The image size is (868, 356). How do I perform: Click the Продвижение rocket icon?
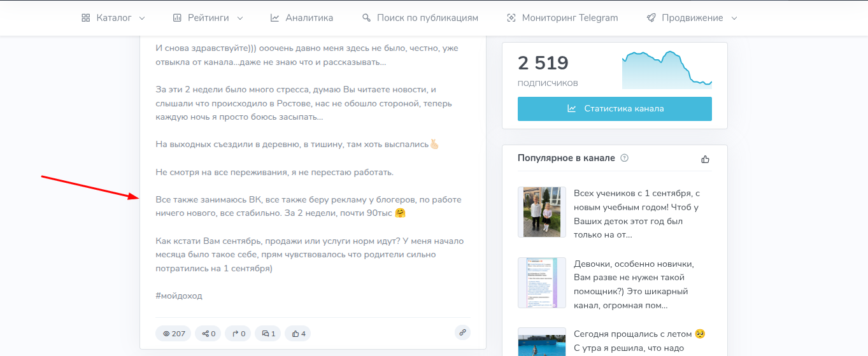pos(651,18)
